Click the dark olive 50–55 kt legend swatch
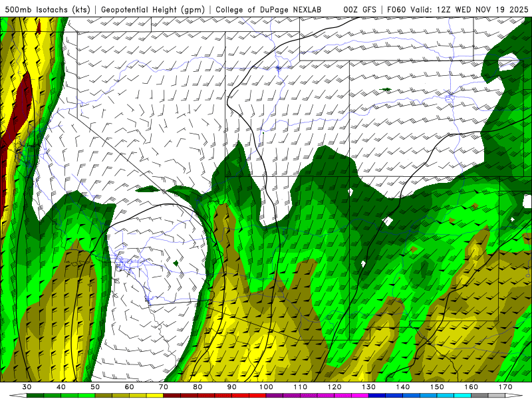 point(104,396)
